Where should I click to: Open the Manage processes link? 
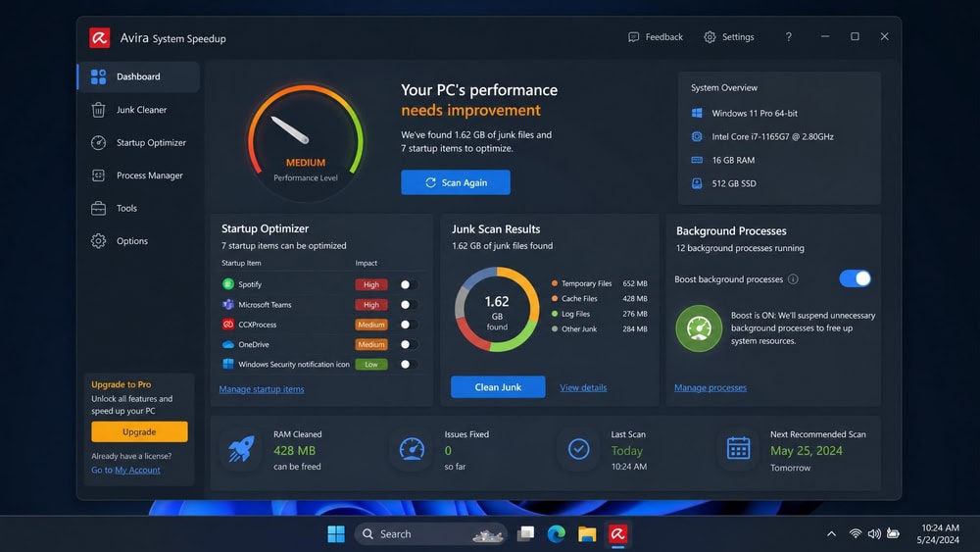(710, 387)
